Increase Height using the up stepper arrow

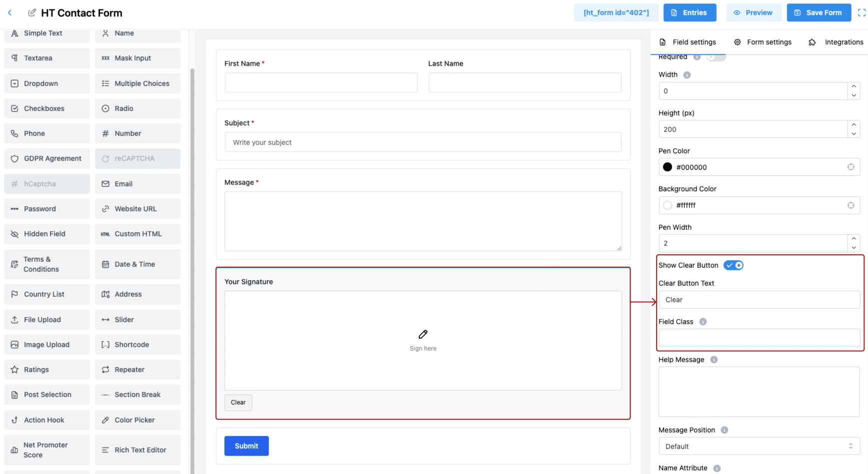coord(854,125)
